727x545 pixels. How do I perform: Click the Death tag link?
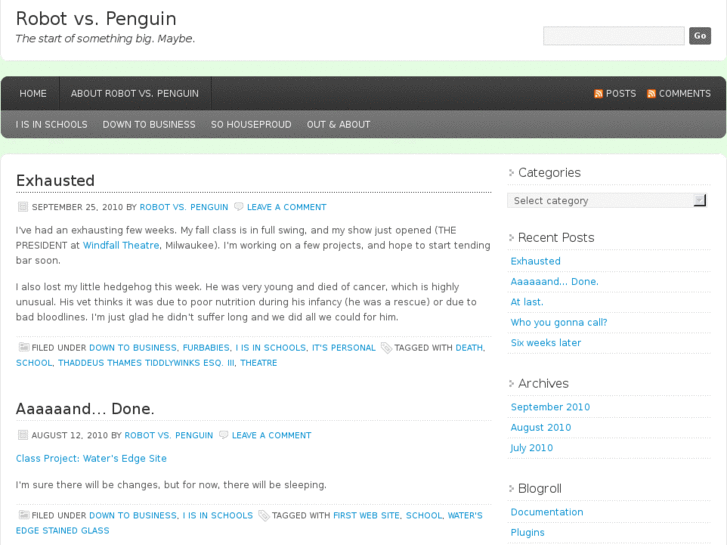coord(469,348)
